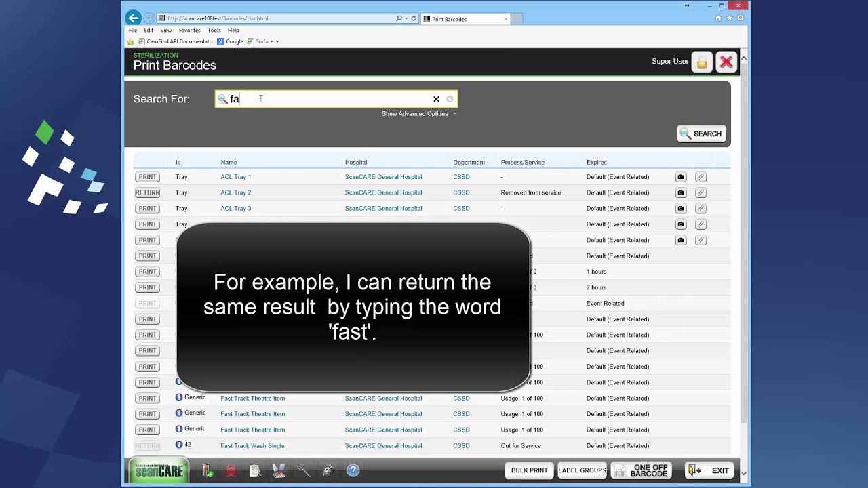Click the paperclip attachment for ACL Tray 1
Image resolution: width=868 pixels, height=488 pixels.
[701, 177]
